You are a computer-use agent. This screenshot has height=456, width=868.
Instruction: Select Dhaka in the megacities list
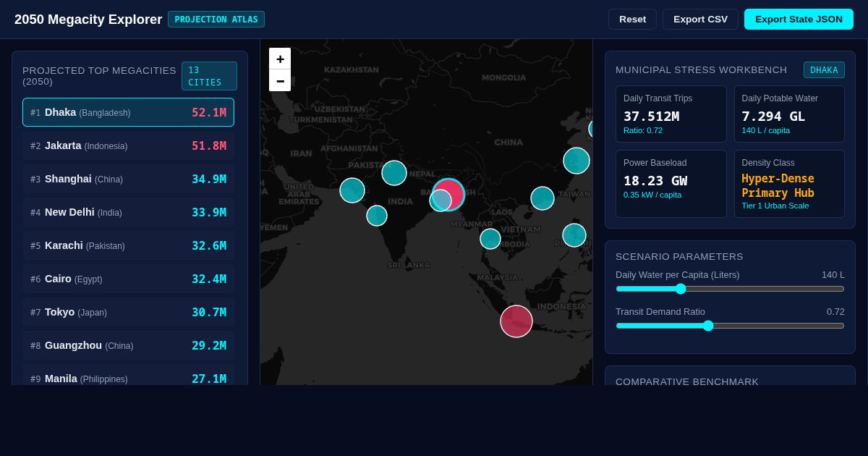(x=128, y=112)
